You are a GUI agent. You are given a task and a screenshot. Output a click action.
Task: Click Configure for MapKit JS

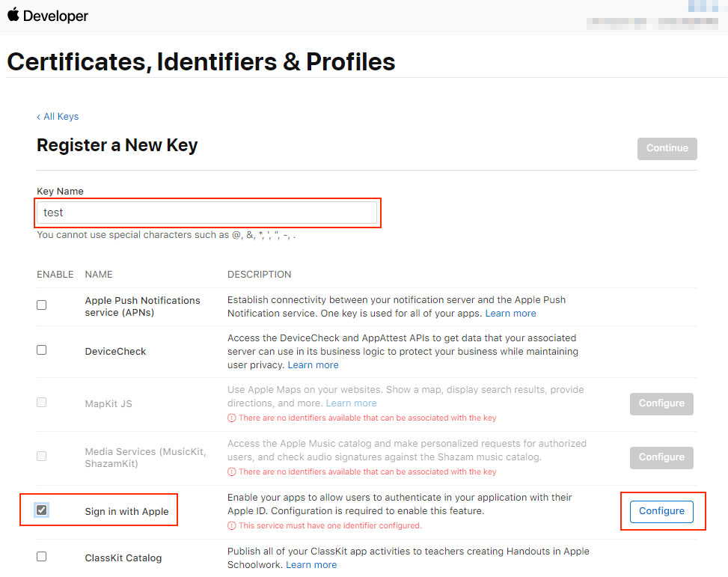coord(661,403)
